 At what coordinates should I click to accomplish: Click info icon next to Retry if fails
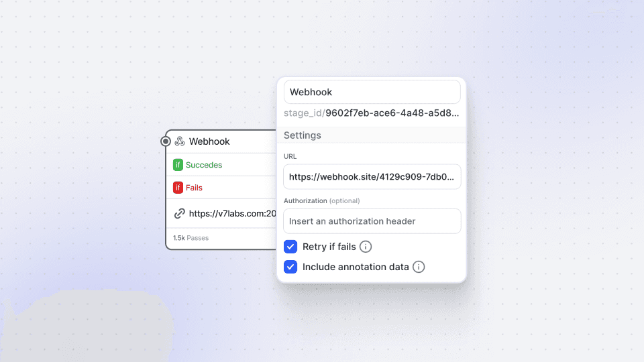coord(366,247)
